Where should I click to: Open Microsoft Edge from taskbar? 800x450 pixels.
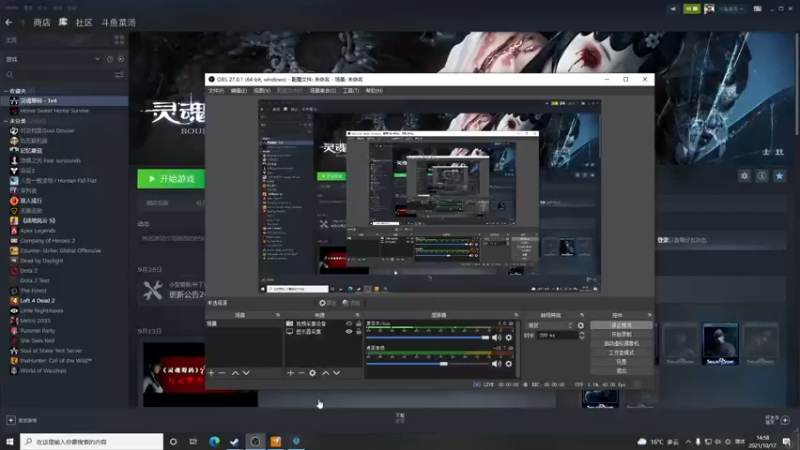point(214,441)
